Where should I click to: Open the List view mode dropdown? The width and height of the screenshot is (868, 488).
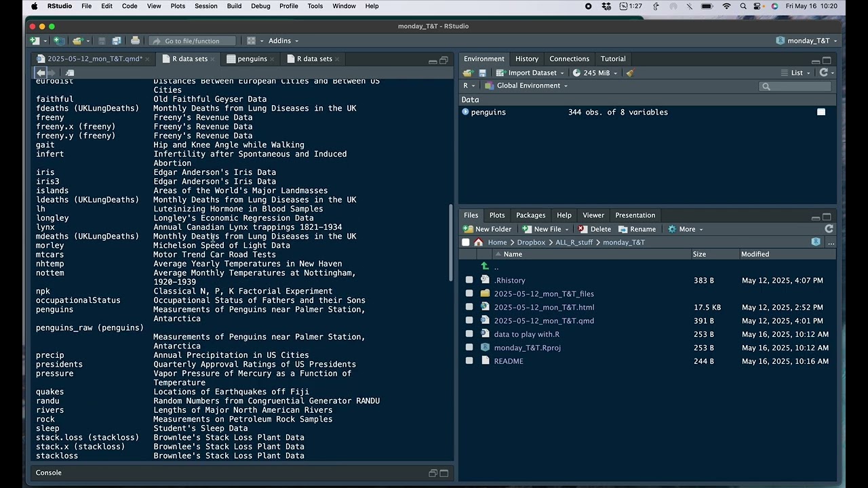[796, 73]
